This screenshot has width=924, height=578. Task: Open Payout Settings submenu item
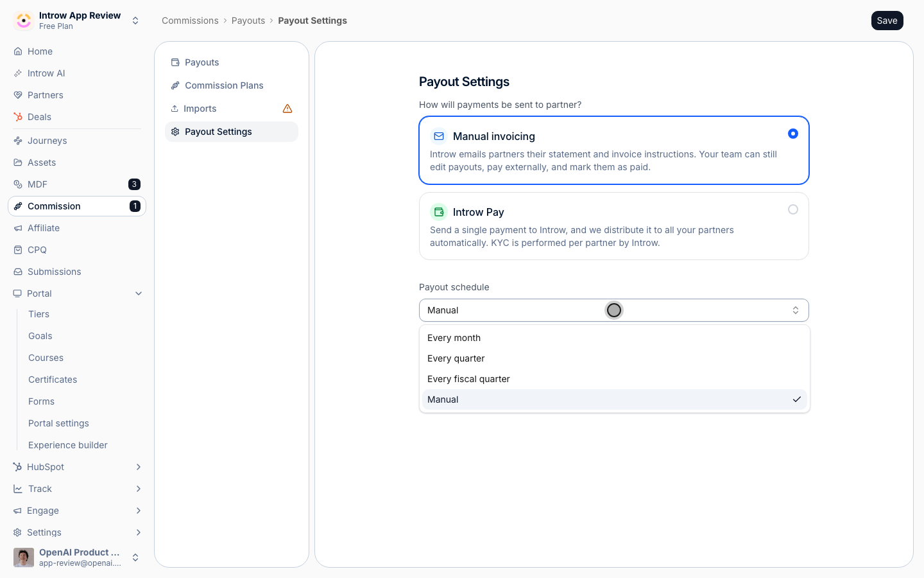232,132
